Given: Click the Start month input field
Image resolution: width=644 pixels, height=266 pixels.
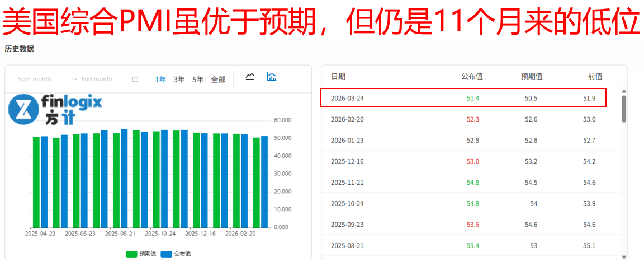Looking at the screenshot, I should tap(35, 80).
